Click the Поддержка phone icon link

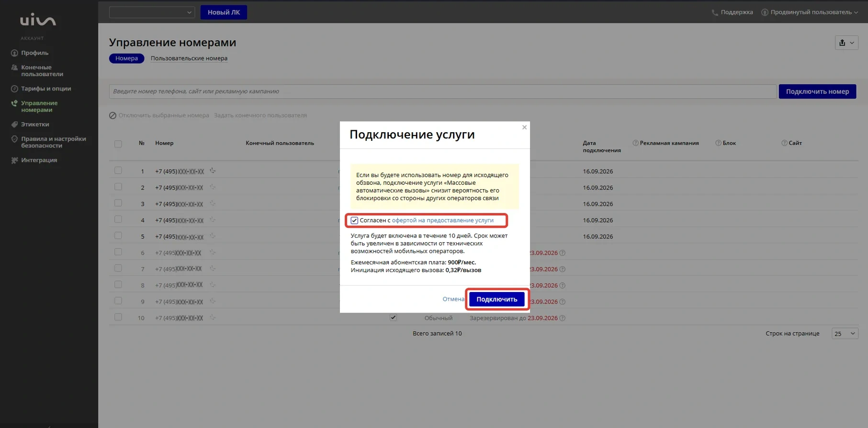pos(732,12)
